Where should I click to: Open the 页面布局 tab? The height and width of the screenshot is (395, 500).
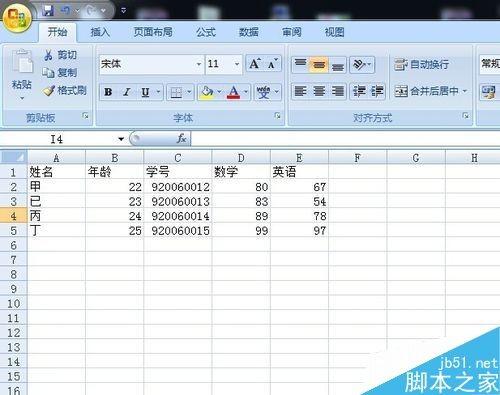click(x=153, y=32)
